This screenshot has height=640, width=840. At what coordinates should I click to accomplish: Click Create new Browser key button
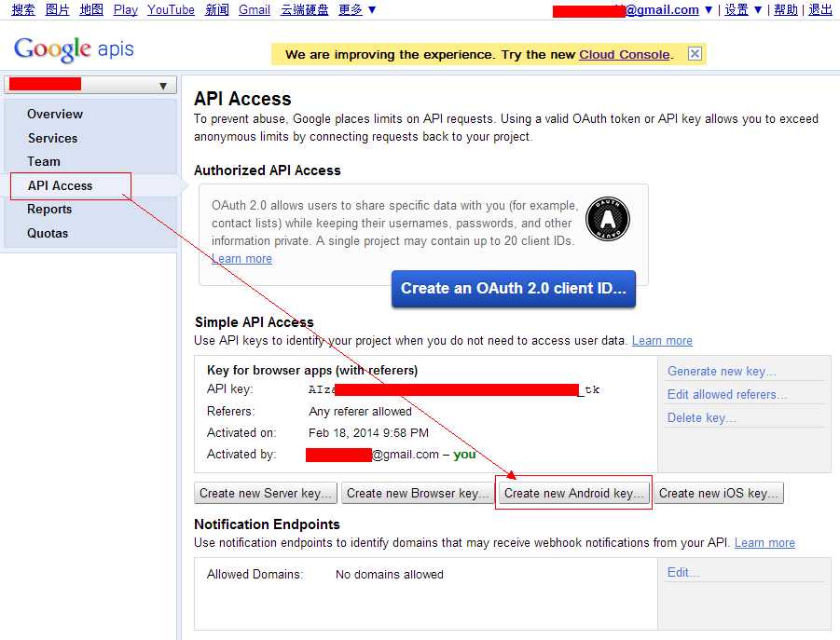pyautogui.click(x=418, y=493)
